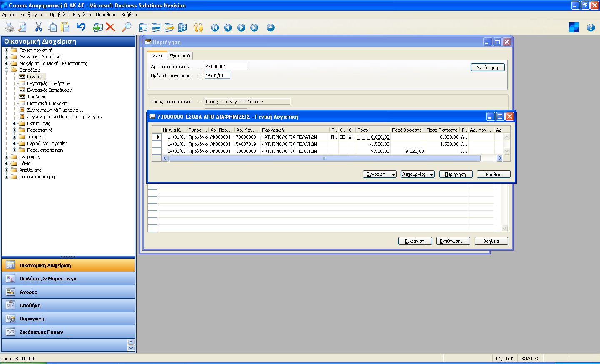The image size is (600, 364).
Task: Switch to the Εξωτερικά tab
Action: (x=180, y=56)
